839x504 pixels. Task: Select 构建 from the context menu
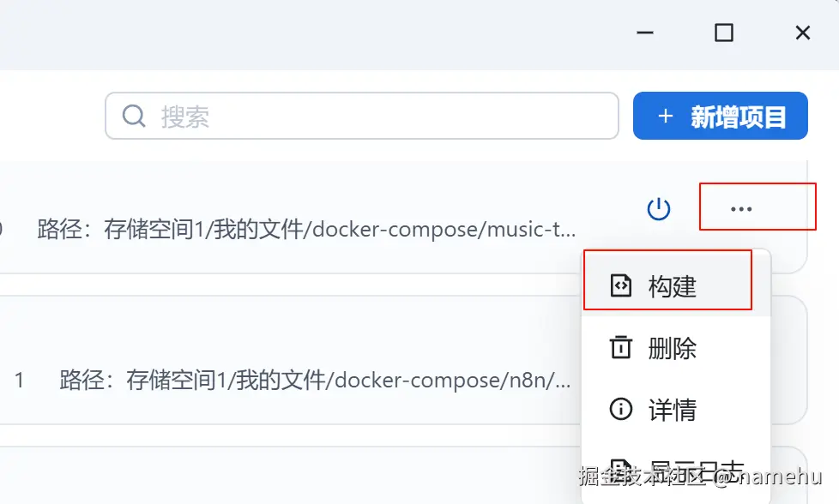[x=673, y=286]
